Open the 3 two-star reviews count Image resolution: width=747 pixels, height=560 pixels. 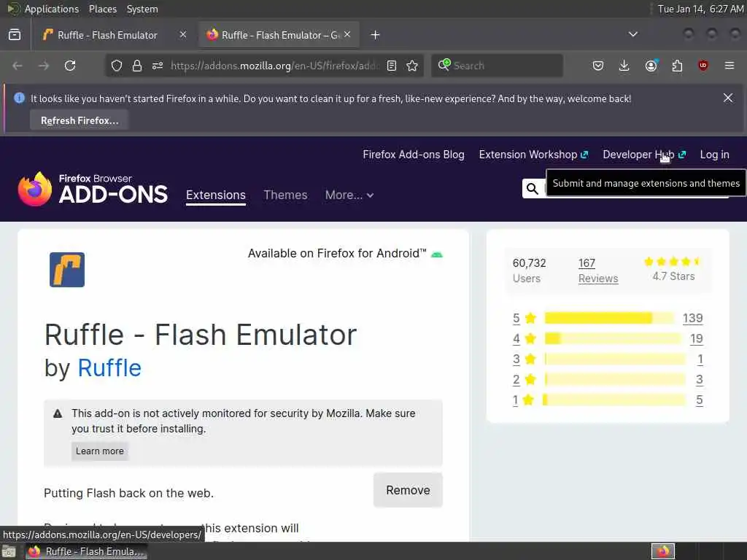(x=700, y=379)
